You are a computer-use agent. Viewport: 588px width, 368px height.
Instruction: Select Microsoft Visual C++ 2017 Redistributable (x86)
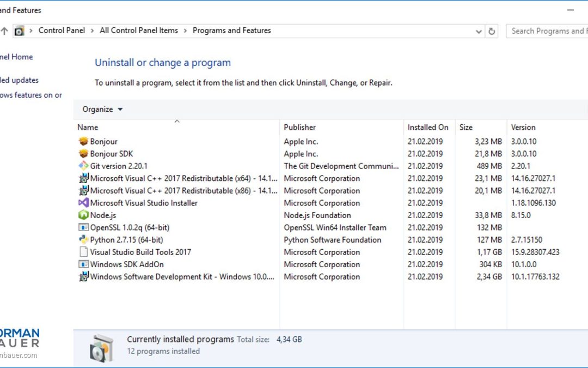[184, 191]
